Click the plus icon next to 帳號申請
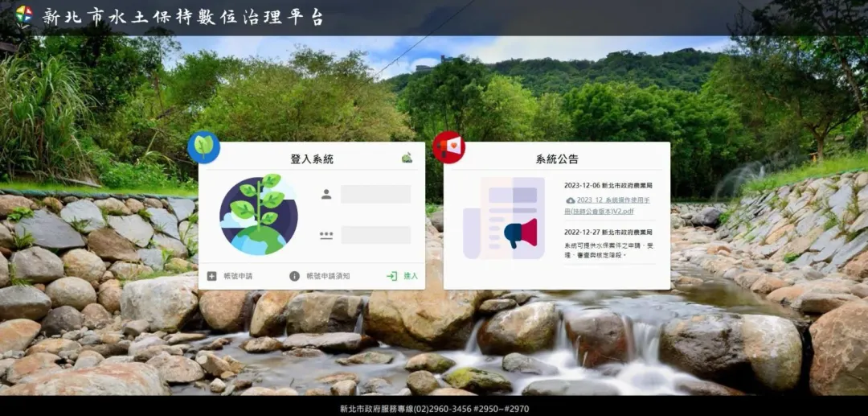Image resolution: width=868 pixels, height=416 pixels. point(211,276)
